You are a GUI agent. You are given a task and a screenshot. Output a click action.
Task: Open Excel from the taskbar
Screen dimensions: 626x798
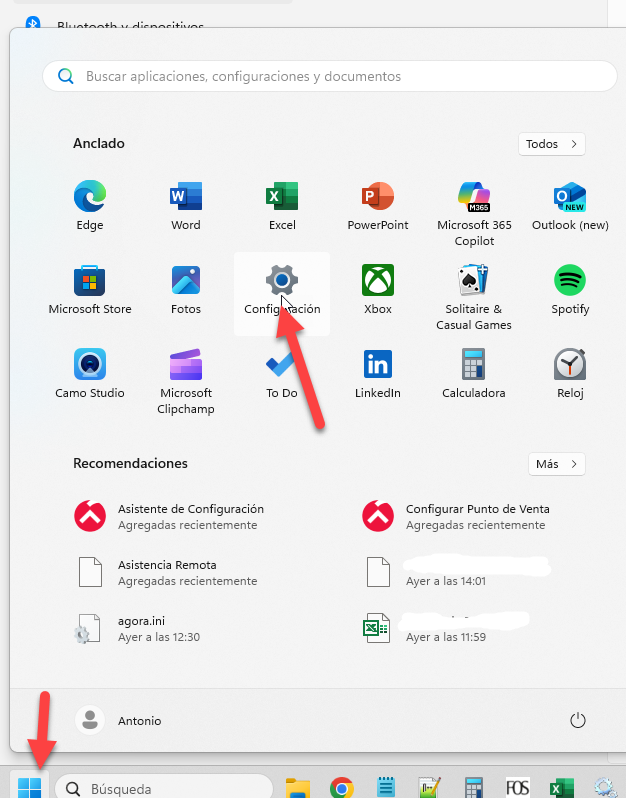tap(561, 788)
